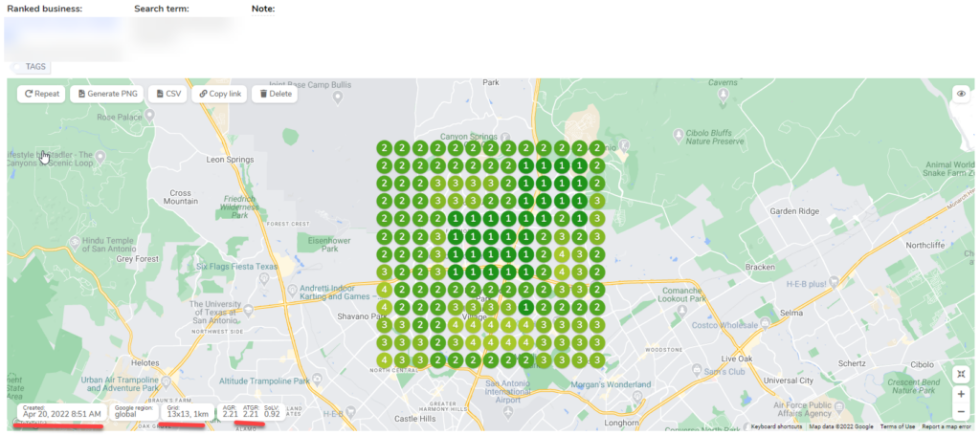Viewport: 980px width, 435px height.
Task: Zoom in with the plus button
Action: 960,394
